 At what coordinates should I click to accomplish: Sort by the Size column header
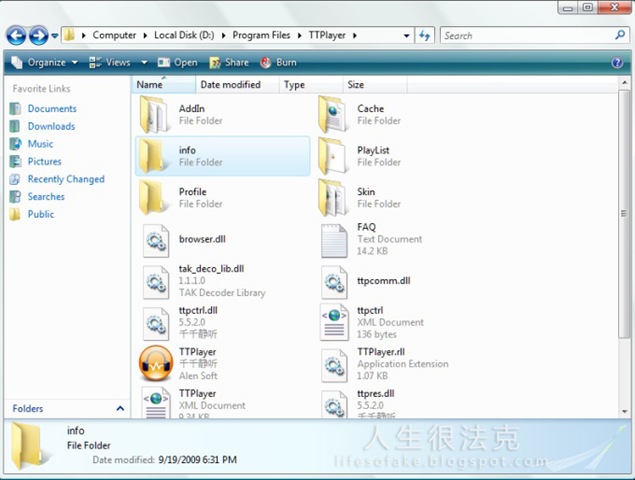[x=375, y=85]
